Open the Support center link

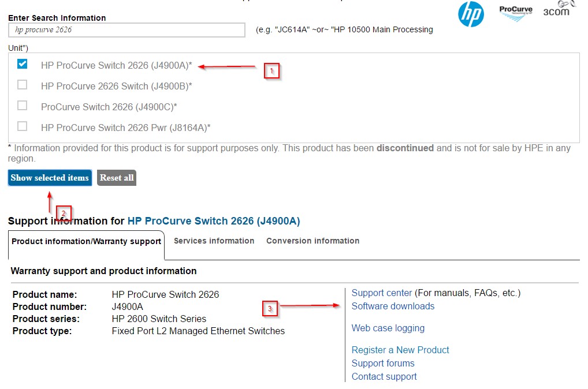pyautogui.click(x=382, y=293)
